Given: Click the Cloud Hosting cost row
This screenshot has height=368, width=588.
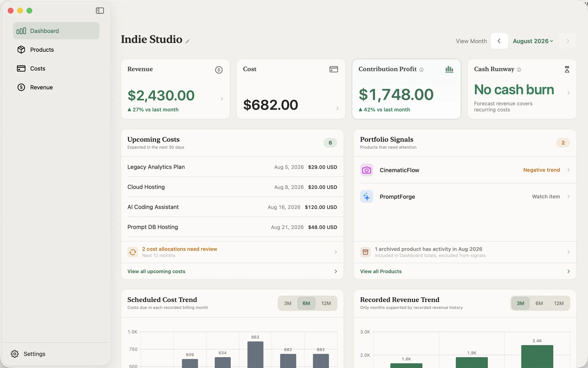Looking at the screenshot, I should tap(232, 187).
